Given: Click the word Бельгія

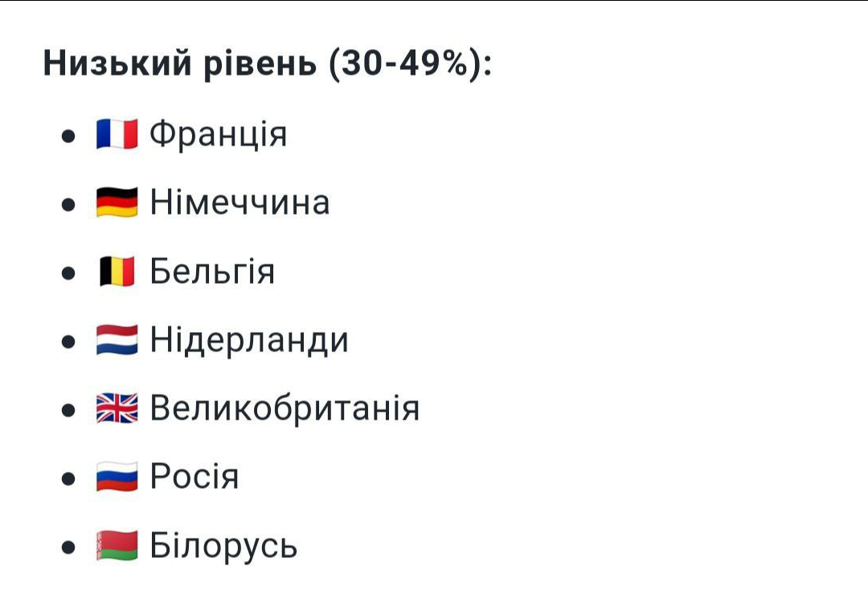Looking at the screenshot, I should (212, 271).
